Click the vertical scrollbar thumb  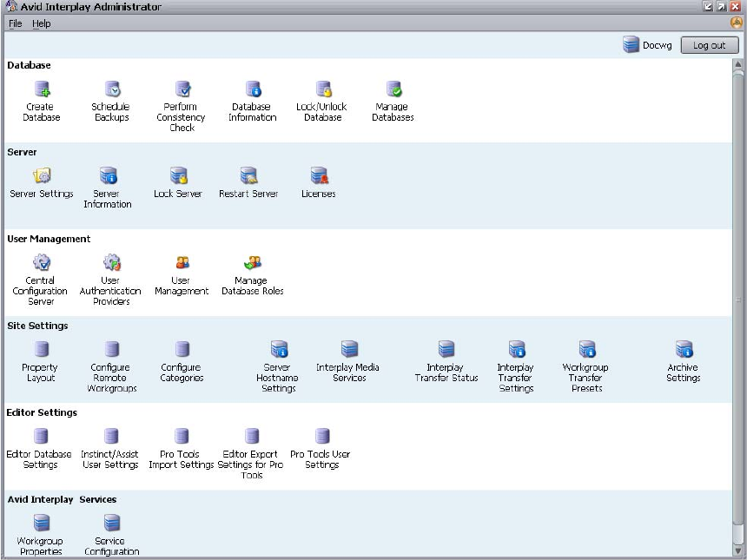click(738, 300)
